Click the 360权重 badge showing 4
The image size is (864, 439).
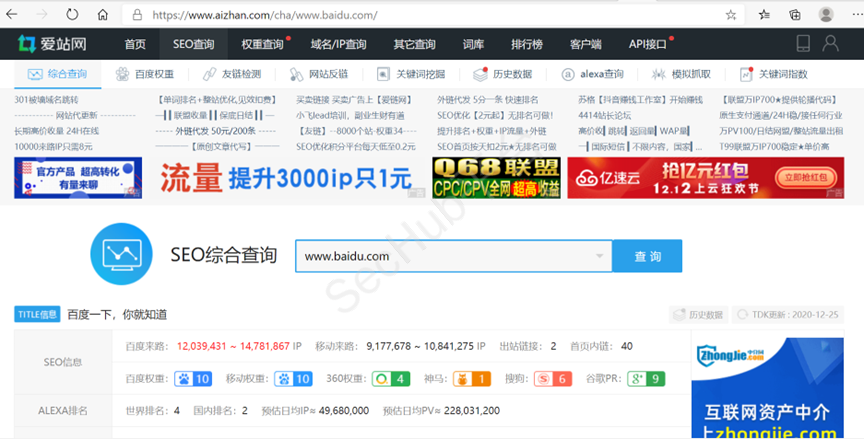coord(390,379)
